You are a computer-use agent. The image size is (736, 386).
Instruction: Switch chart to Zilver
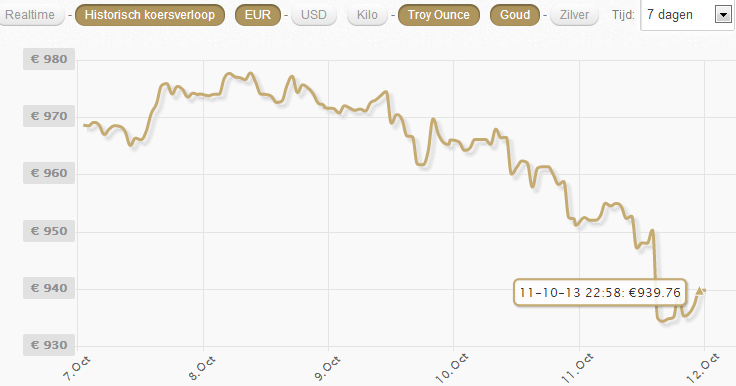tap(574, 15)
